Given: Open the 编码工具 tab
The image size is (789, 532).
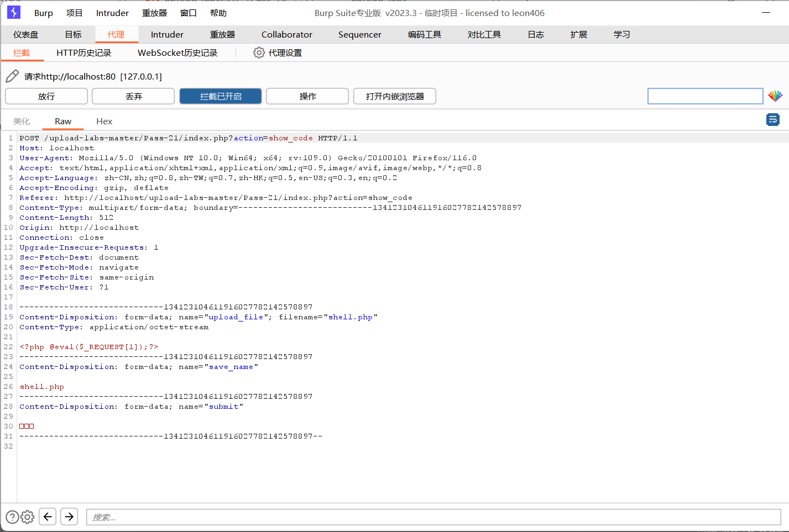Looking at the screenshot, I should coord(425,34).
